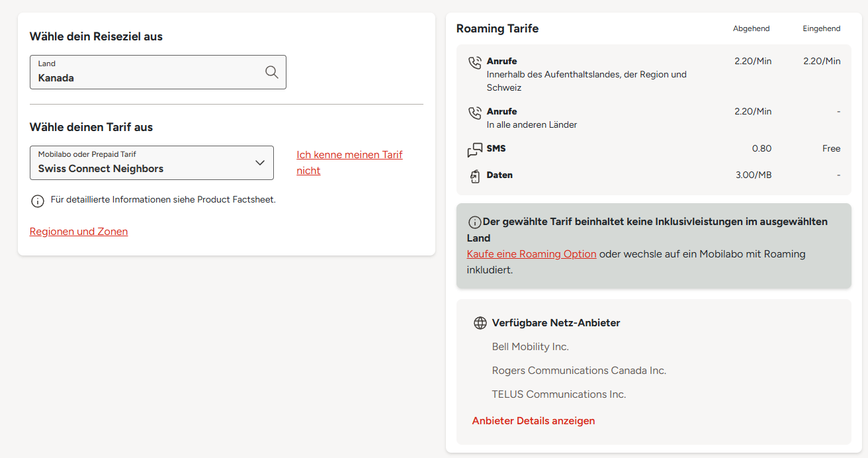Click phone icon for calls to other countries

coord(474,113)
